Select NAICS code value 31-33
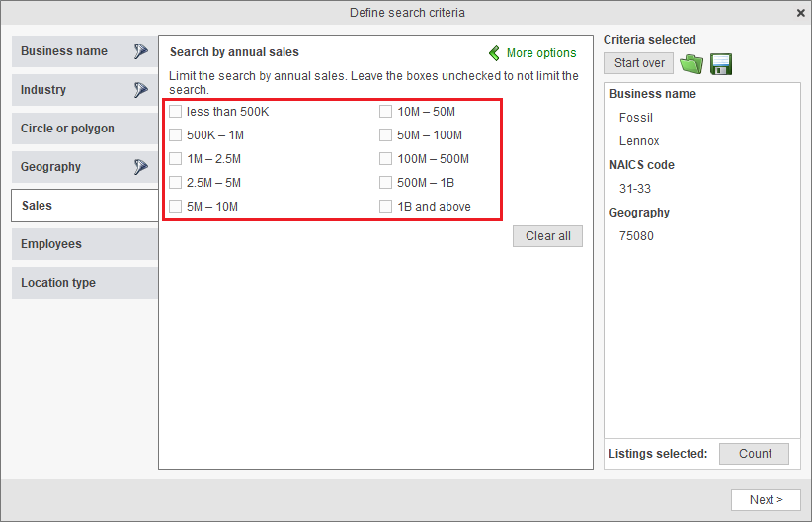Viewport: 812px width, 522px height. [635, 189]
